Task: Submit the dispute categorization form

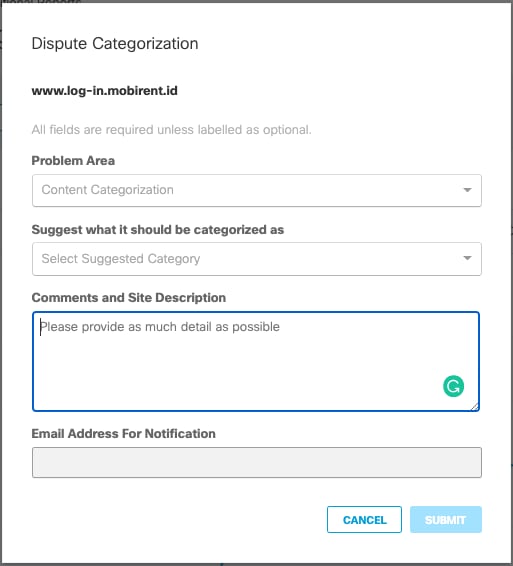Action: point(446,519)
